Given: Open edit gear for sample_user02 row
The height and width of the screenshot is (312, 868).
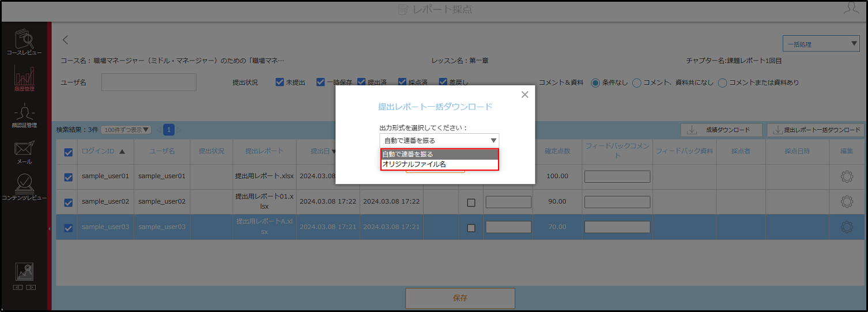Looking at the screenshot, I should (846, 202).
